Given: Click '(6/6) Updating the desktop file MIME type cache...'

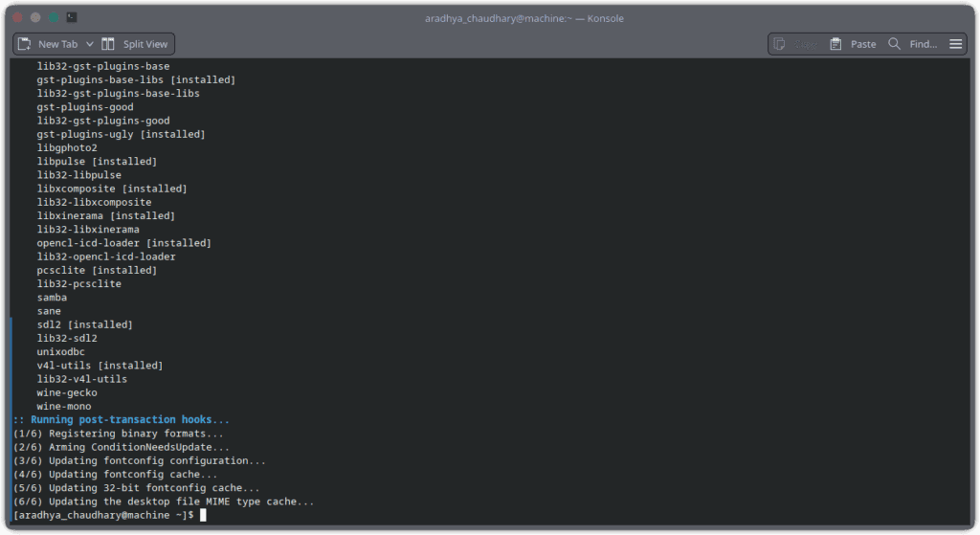Looking at the screenshot, I should coord(164,502).
